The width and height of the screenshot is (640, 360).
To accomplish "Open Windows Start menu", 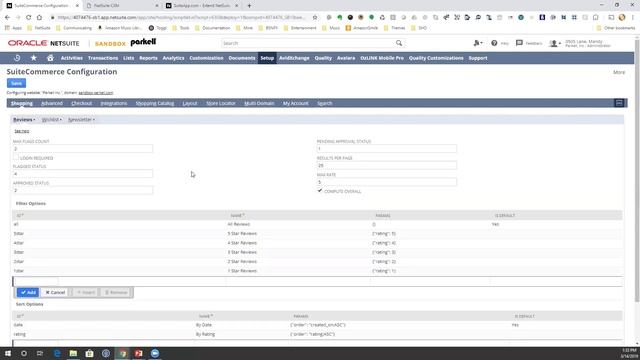I will (8, 353).
